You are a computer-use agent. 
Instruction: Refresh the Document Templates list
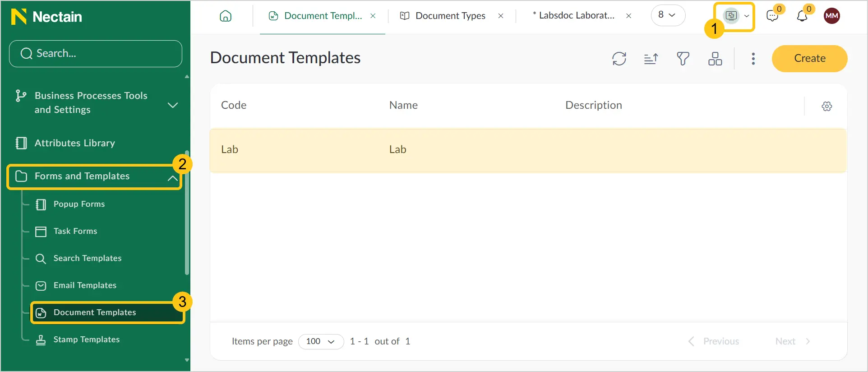(619, 59)
